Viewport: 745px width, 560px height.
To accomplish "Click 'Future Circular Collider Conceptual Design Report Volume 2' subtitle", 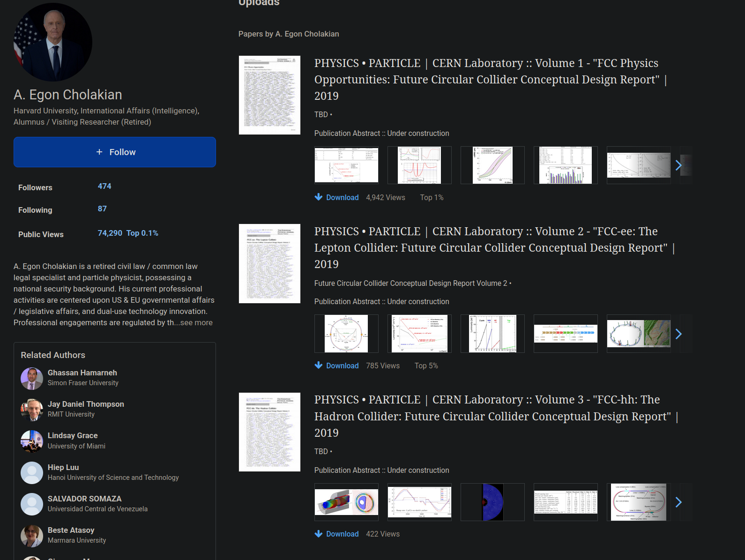I will [411, 283].
